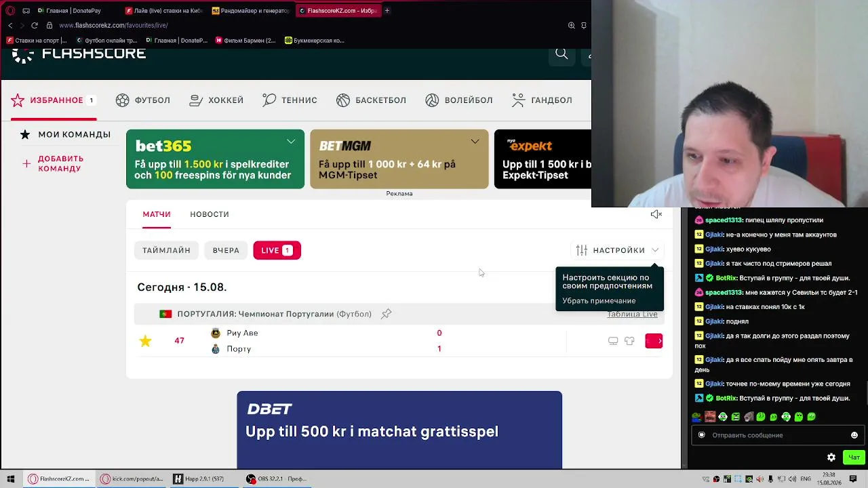Remove Риу Аве match from favourites star
This screenshot has height=488, width=868.
pyautogui.click(x=145, y=341)
